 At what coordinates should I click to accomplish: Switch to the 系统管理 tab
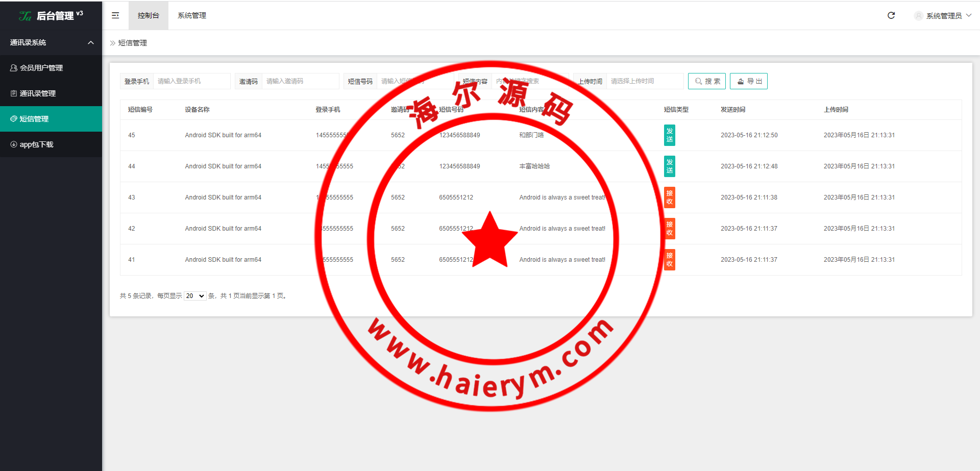click(x=192, y=15)
